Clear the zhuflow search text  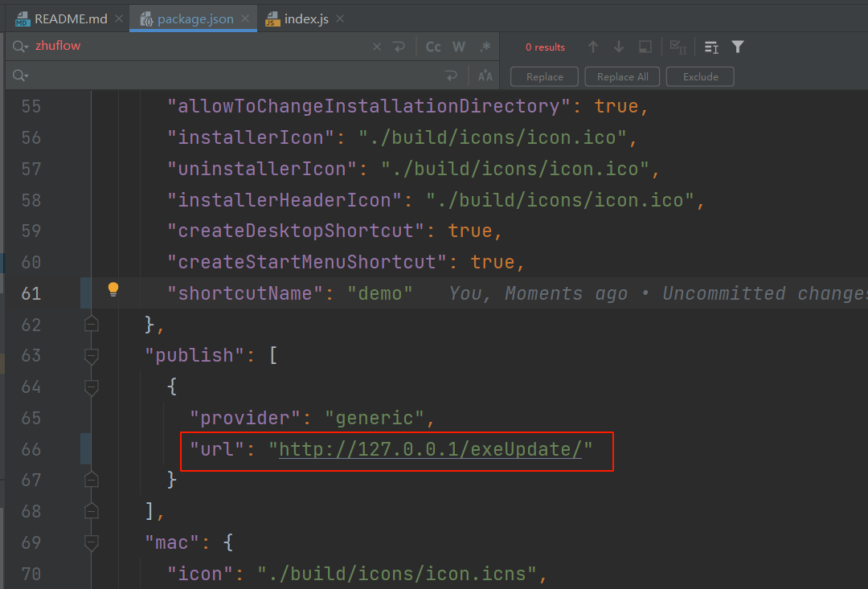pyautogui.click(x=377, y=47)
